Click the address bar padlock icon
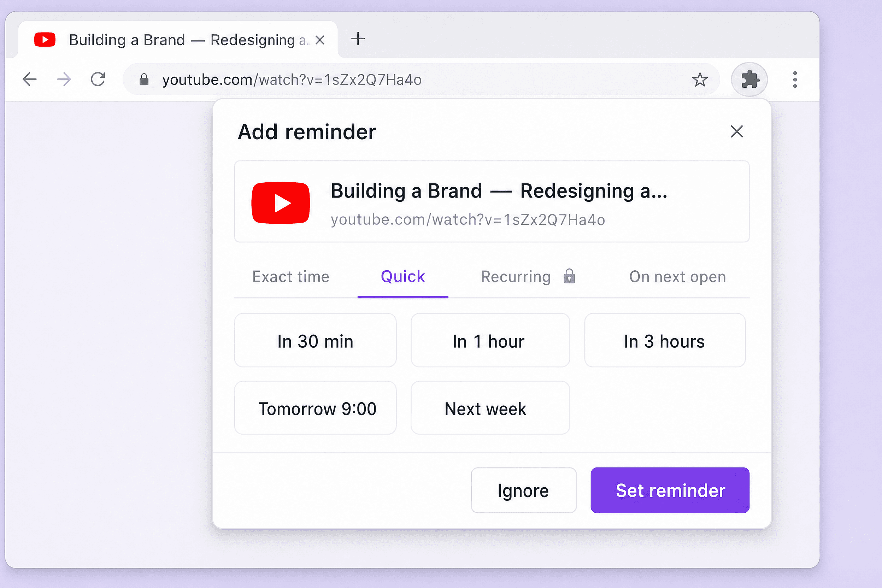This screenshot has width=882, height=588. pyautogui.click(x=144, y=80)
